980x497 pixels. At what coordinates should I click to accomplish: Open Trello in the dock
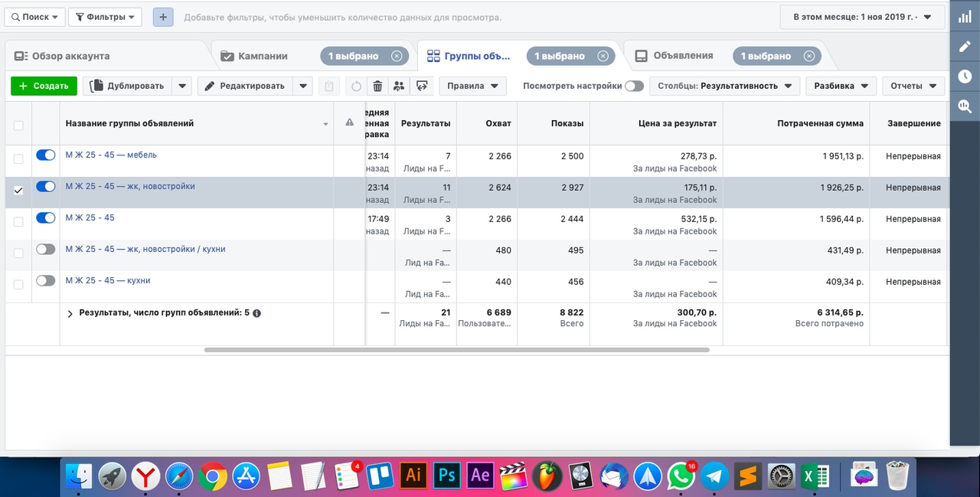click(381, 476)
